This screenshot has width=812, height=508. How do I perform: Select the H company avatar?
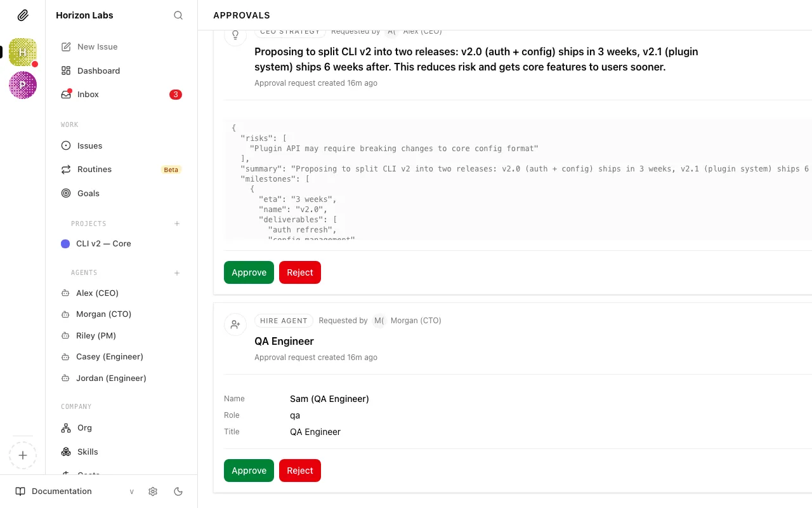[23, 52]
